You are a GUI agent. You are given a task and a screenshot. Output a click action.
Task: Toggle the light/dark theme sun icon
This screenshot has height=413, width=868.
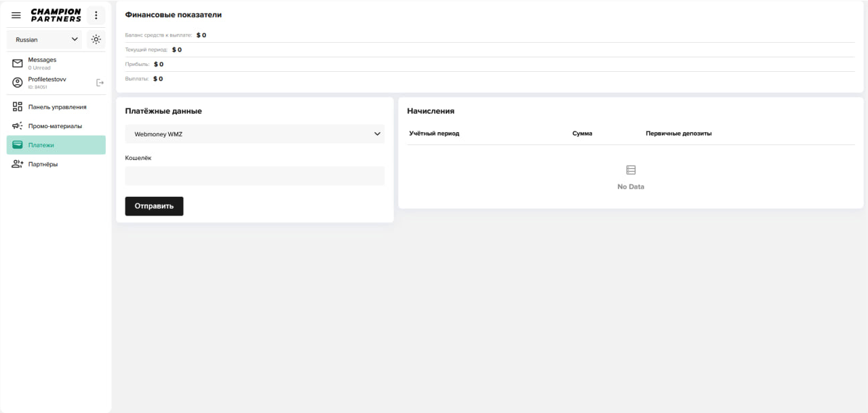tap(96, 39)
